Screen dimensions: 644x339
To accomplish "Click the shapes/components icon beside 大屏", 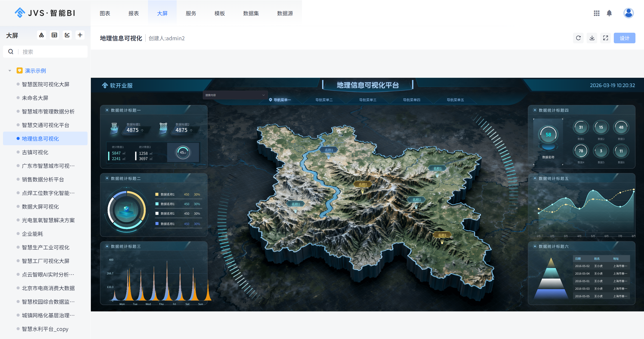I will 42,35.
